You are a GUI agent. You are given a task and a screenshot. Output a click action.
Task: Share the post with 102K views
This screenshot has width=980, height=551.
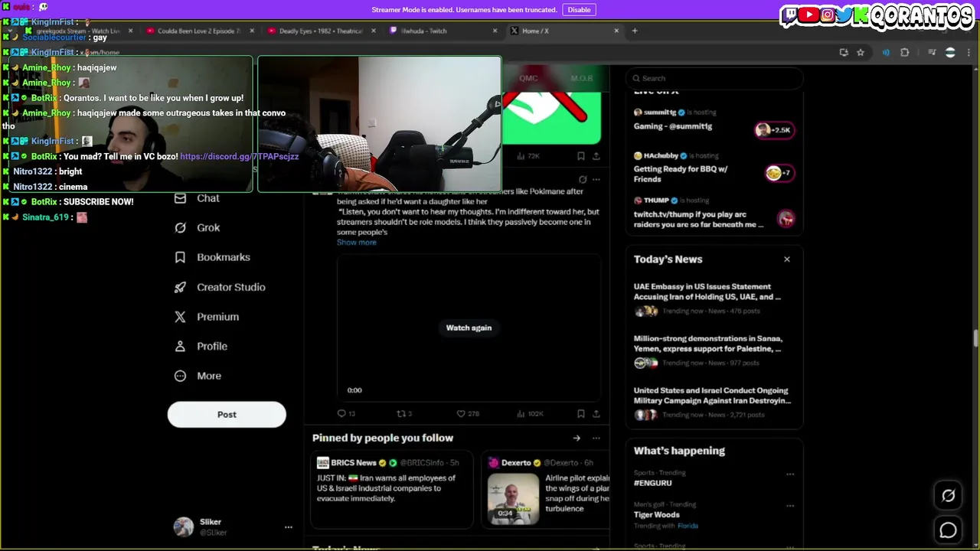pos(596,413)
